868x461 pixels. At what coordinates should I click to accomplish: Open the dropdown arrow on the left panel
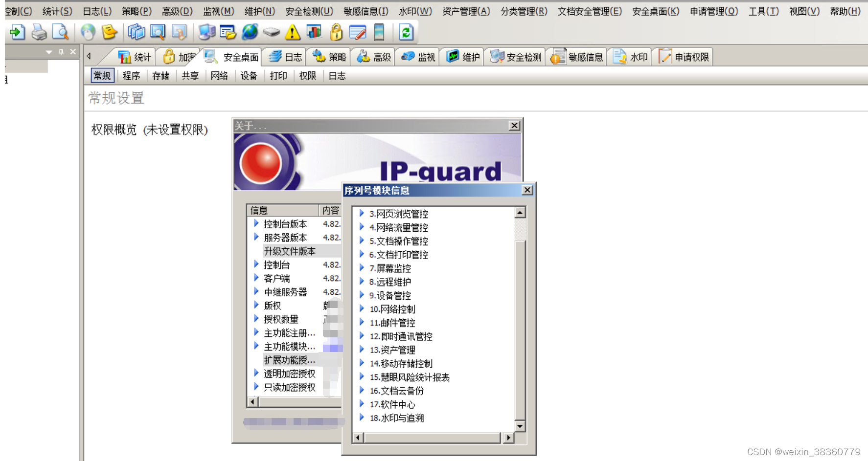[x=48, y=52]
